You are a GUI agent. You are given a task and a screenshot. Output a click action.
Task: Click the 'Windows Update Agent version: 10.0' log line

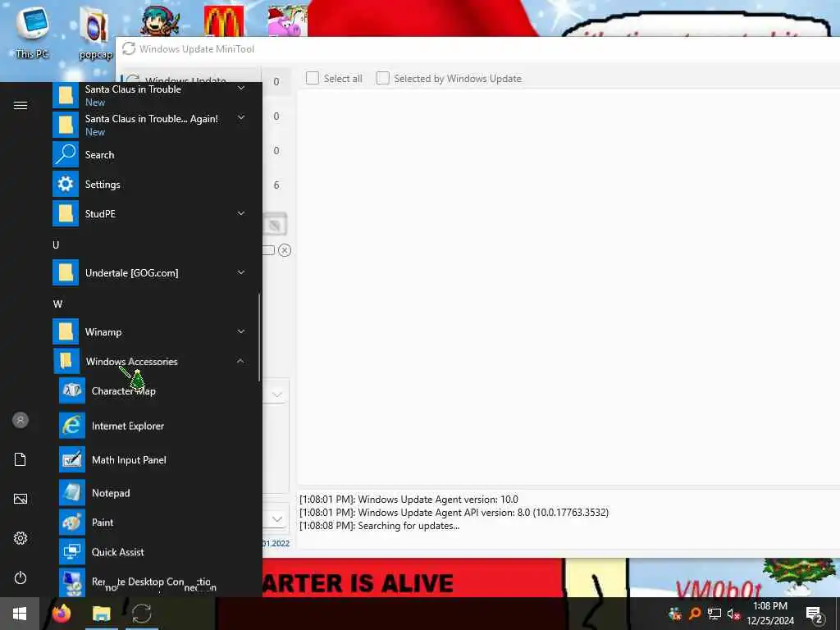(x=409, y=500)
